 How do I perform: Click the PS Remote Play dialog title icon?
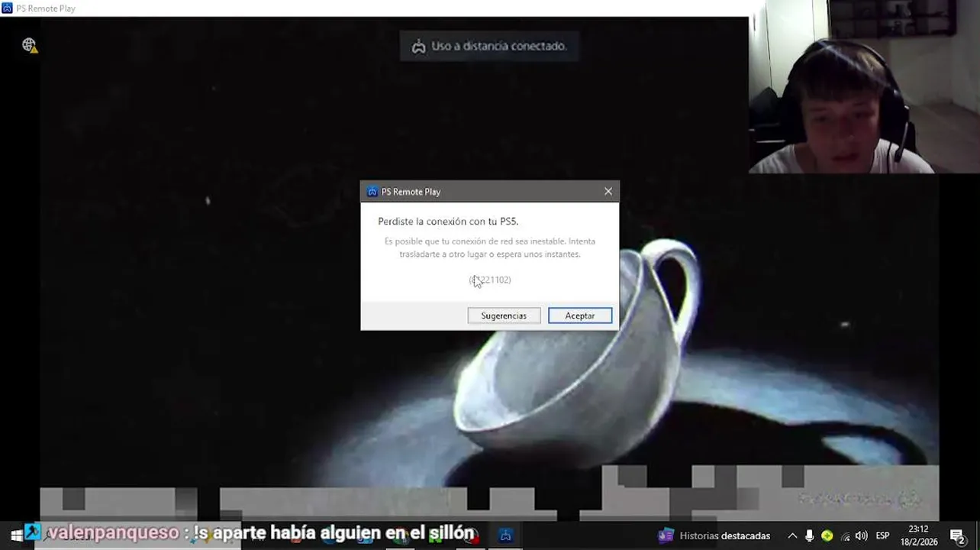coord(372,192)
